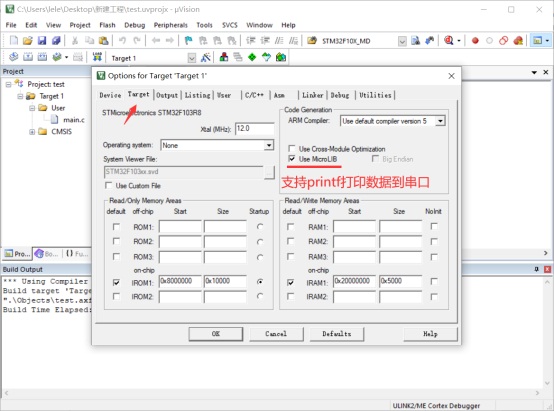Toggle the default checkbox for IRAM1
Image resolution: width=554 pixels, height=411 pixels.
tap(290, 282)
